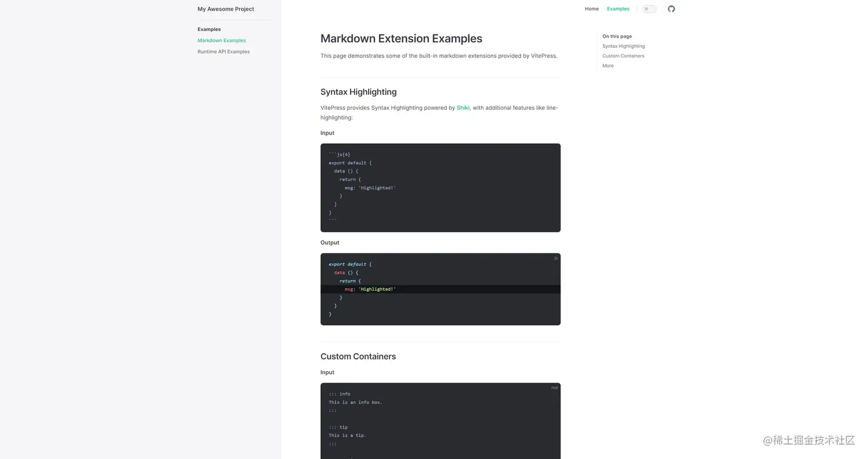Click "This is a tip." code line
This screenshot has height=459, width=868.
click(347, 435)
